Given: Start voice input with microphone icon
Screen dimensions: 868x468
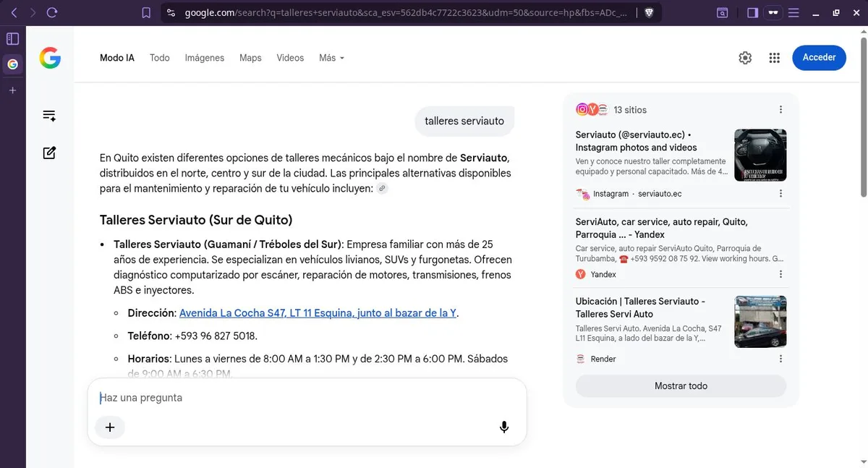Looking at the screenshot, I should [x=504, y=427].
